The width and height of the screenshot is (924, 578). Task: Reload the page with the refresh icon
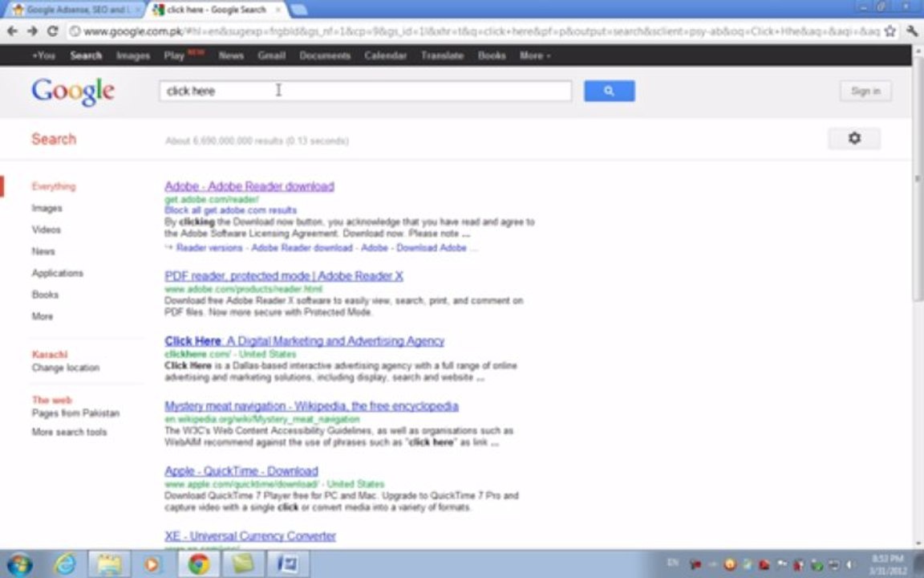(x=52, y=31)
